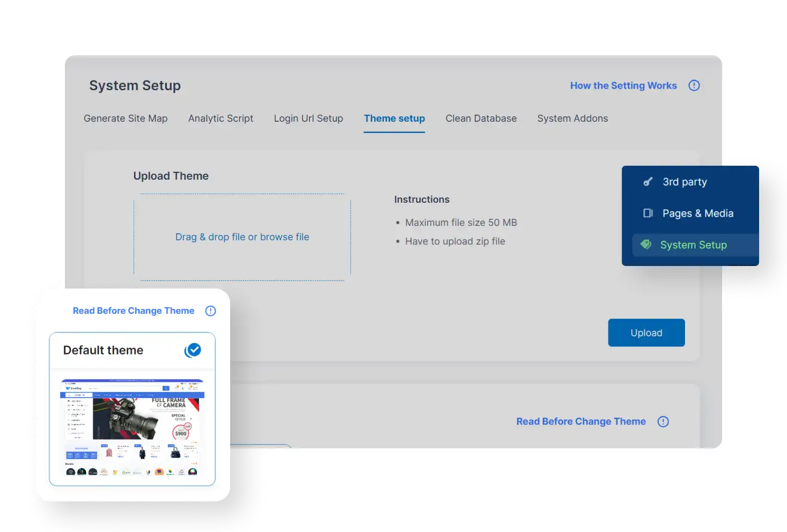Viewport: 787px width, 532px height.
Task: Click the info icon beside How the Setting Works
Action: click(x=694, y=85)
